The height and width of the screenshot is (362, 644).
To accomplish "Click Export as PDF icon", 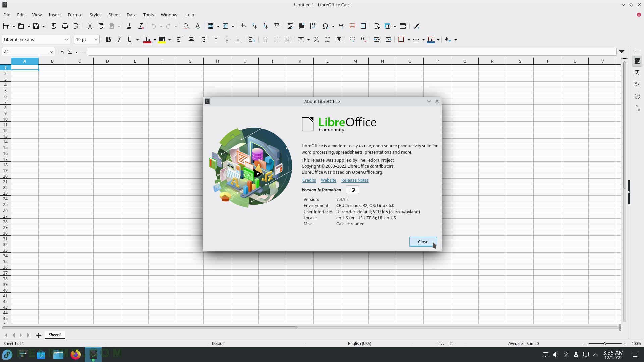I will tap(54, 26).
